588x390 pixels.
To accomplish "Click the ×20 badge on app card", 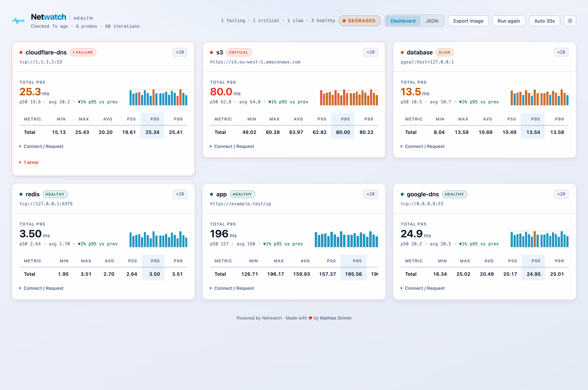I will pos(370,194).
